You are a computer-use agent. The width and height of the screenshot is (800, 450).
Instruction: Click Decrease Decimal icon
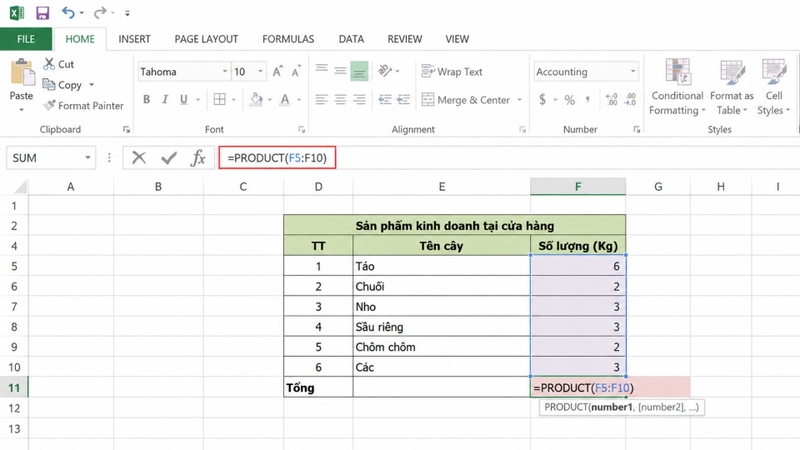631,99
